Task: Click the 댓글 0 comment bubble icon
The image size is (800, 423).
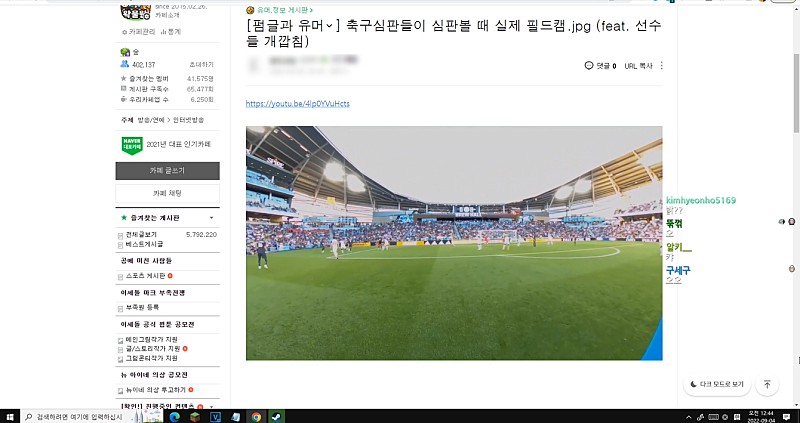Action: (589, 66)
